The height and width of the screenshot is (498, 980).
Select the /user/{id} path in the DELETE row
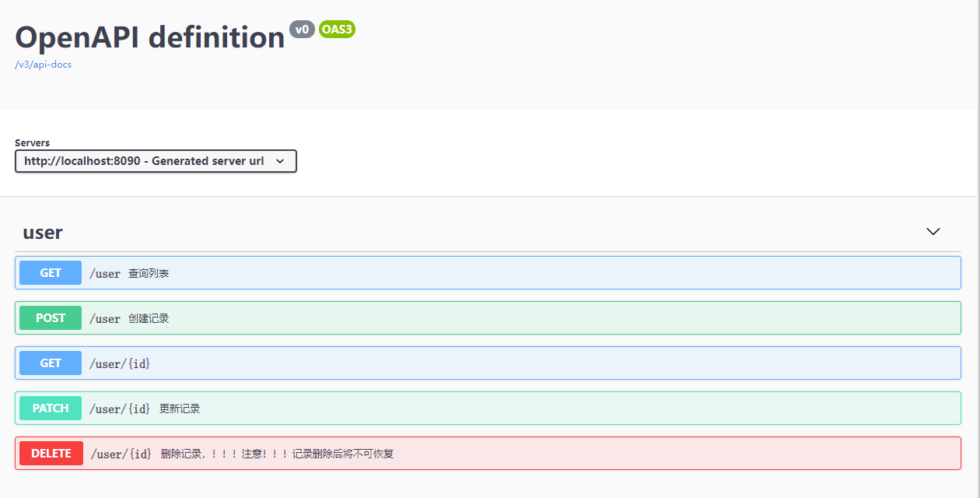tap(121, 454)
